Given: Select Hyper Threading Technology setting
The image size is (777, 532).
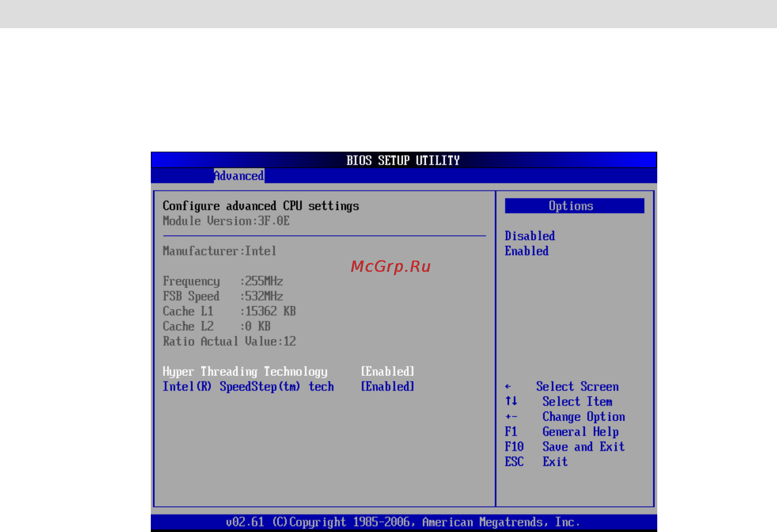Looking at the screenshot, I should coord(245,371).
